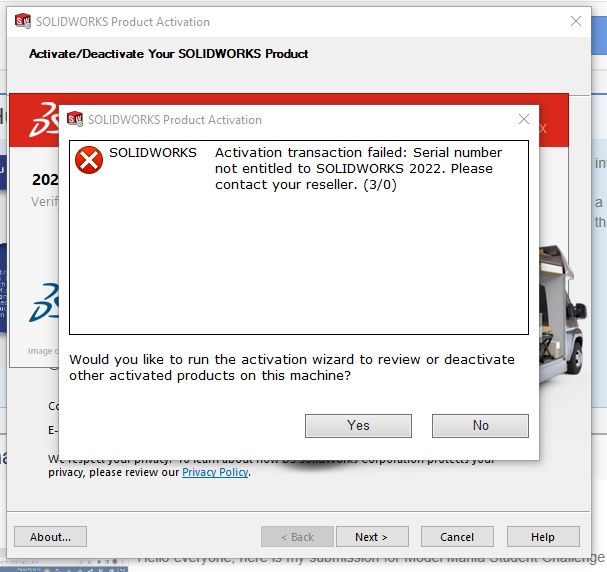Click the 'Activation transaction failed' error message
The width and height of the screenshot is (607, 572).
click(358, 168)
